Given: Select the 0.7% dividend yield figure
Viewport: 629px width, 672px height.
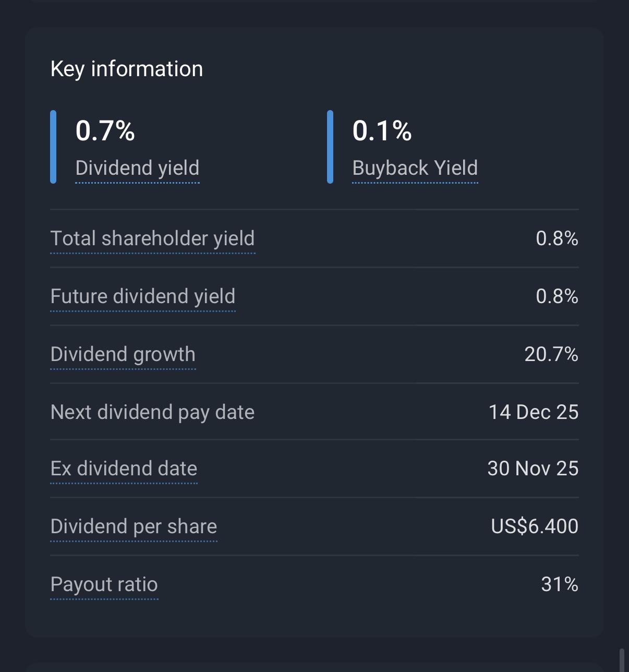Looking at the screenshot, I should pos(105,130).
